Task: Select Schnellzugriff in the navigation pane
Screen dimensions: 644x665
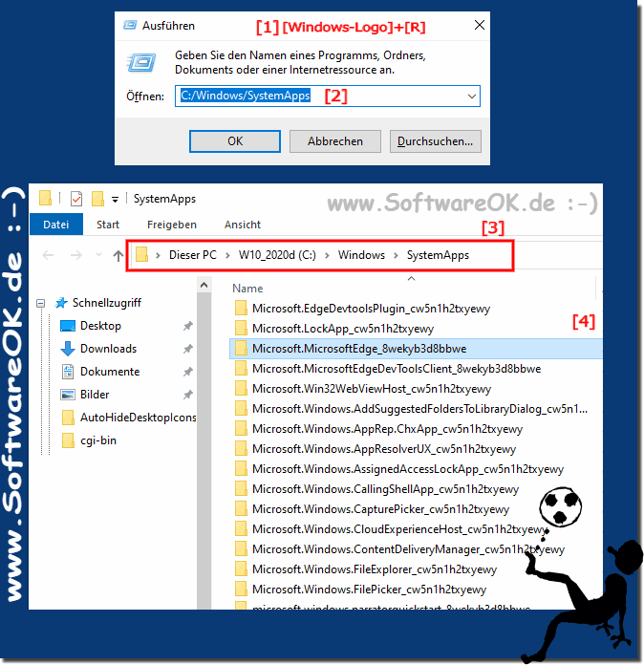Action: (107, 303)
